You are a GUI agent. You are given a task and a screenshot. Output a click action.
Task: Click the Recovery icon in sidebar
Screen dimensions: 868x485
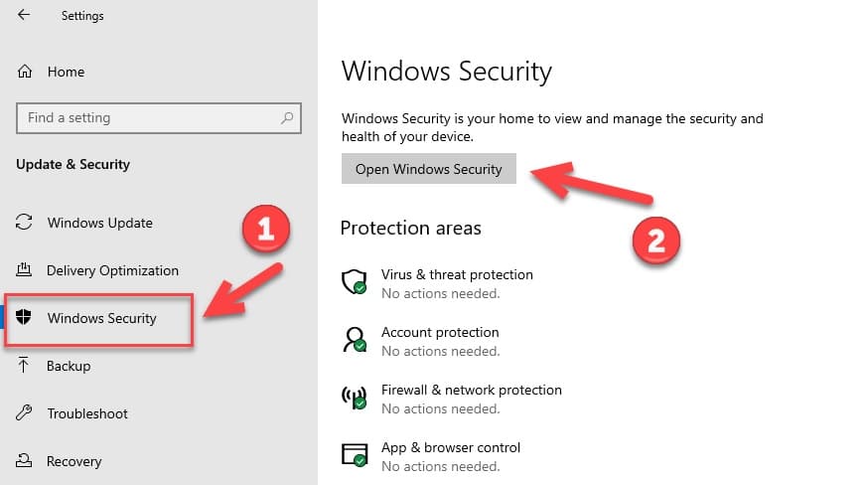coord(24,460)
